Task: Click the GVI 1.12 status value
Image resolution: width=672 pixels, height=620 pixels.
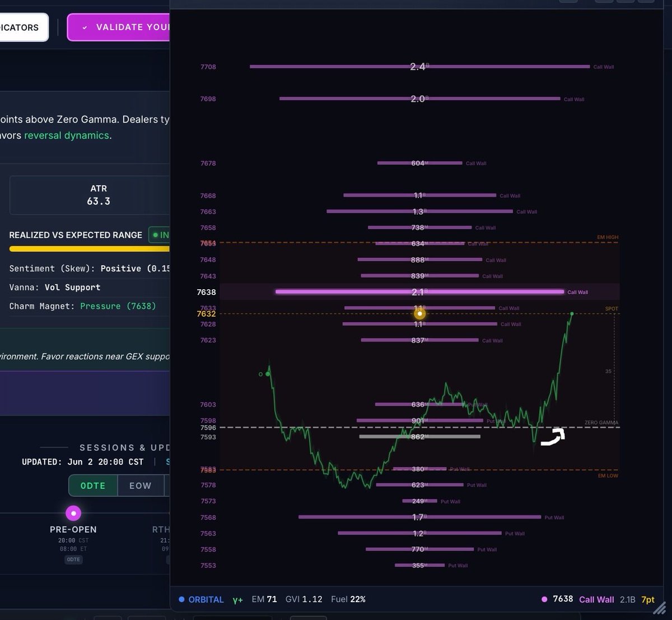Action: click(304, 599)
